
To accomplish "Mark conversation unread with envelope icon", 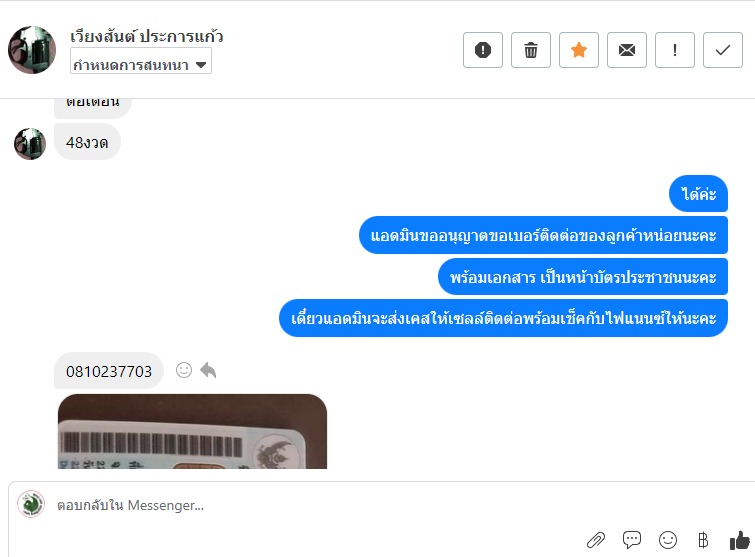I will pos(626,50).
